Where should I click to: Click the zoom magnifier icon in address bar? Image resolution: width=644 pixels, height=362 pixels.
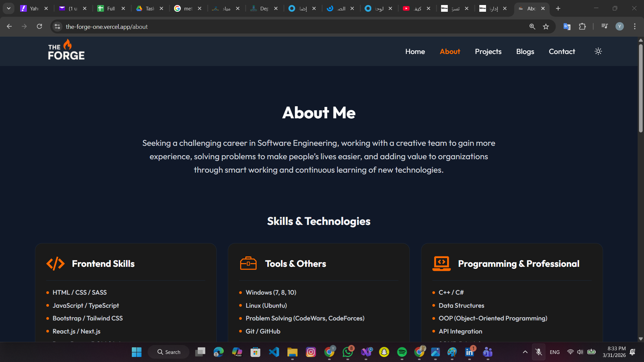pyautogui.click(x=532, y=26)
